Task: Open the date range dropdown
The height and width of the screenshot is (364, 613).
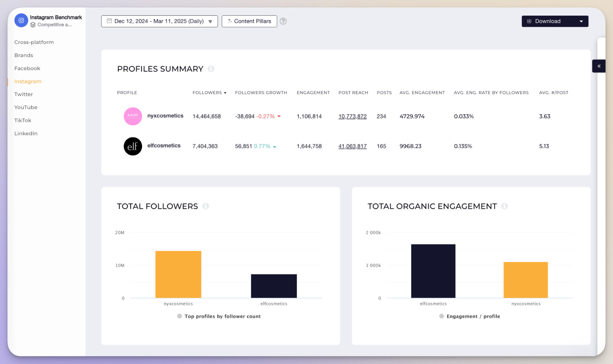Action: click(x=159, y=21)
